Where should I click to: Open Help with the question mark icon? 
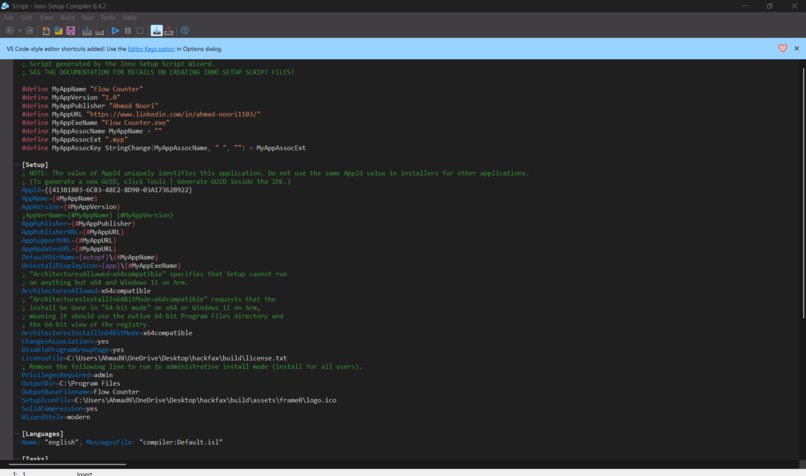click(x=185, y=31)
